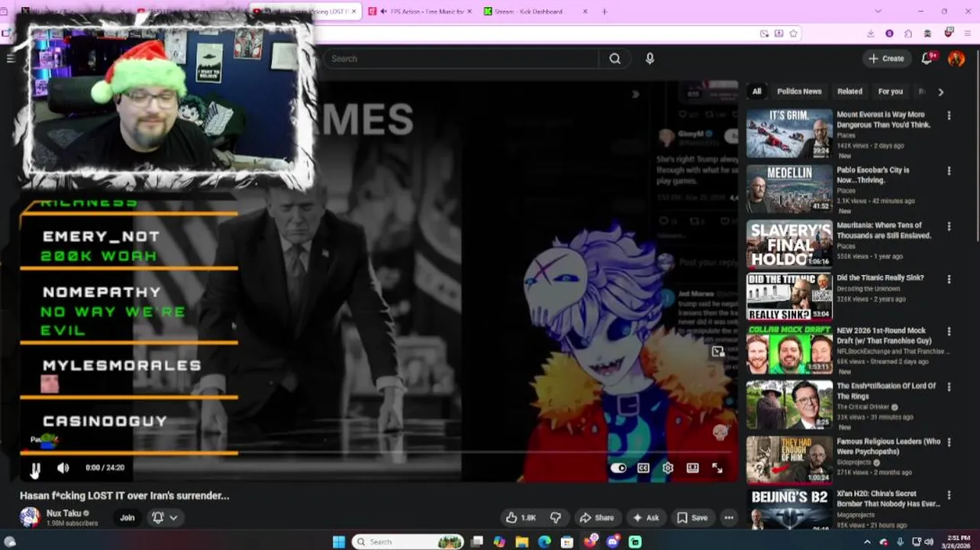Open the browser hamburger application menu
This screenshot has width=980, height=550.
[968, 34]
